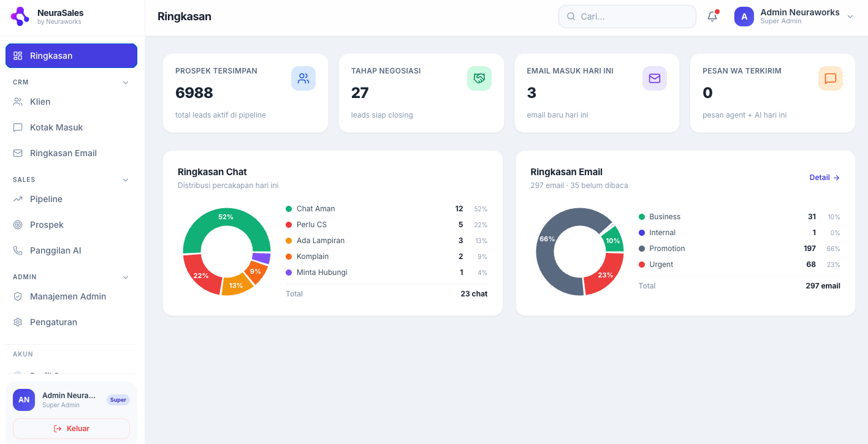
Task: Click the 10% green segment of email donut
Action: pos(612,241)
